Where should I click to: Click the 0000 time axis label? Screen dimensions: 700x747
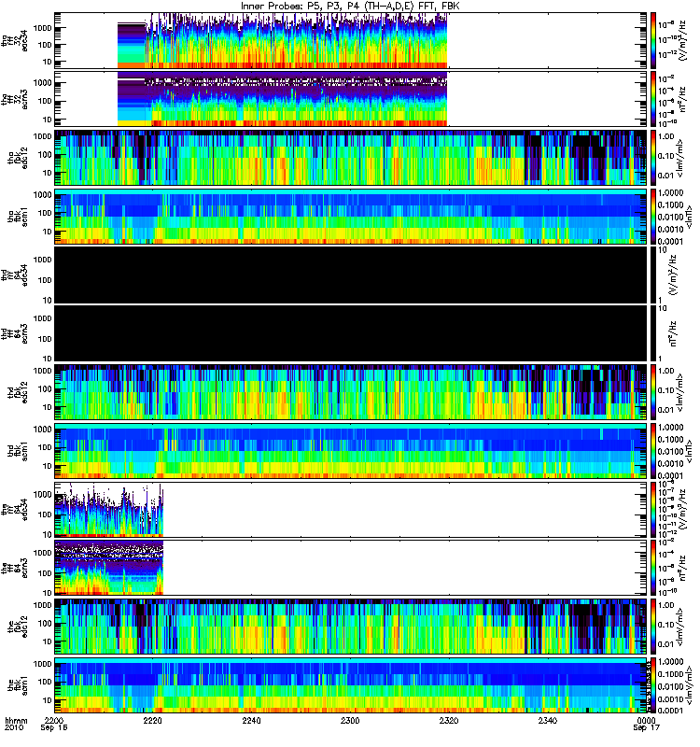tap(646, 720)
